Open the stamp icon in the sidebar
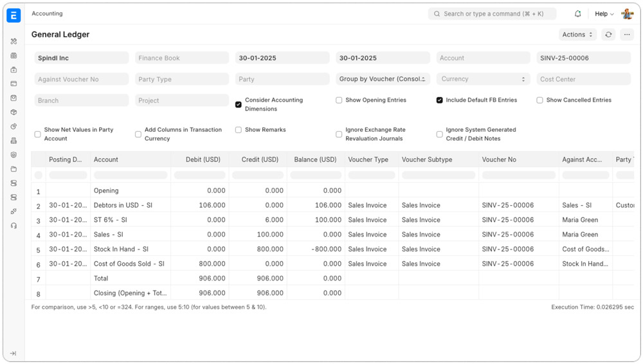This screenshot has height=364, width=643. tap(14, 141)
